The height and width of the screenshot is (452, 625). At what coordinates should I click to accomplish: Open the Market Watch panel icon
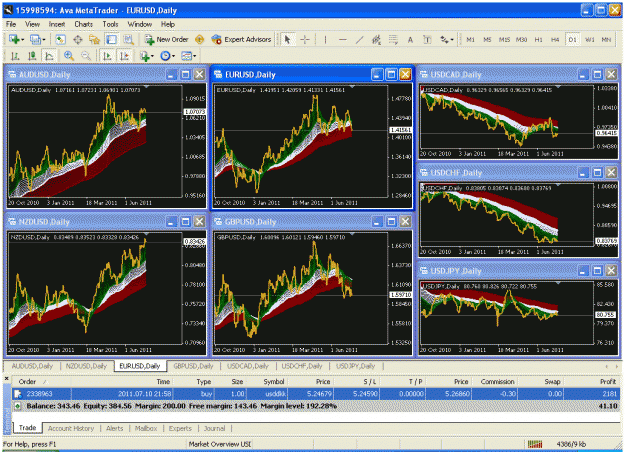coord(60,39)
